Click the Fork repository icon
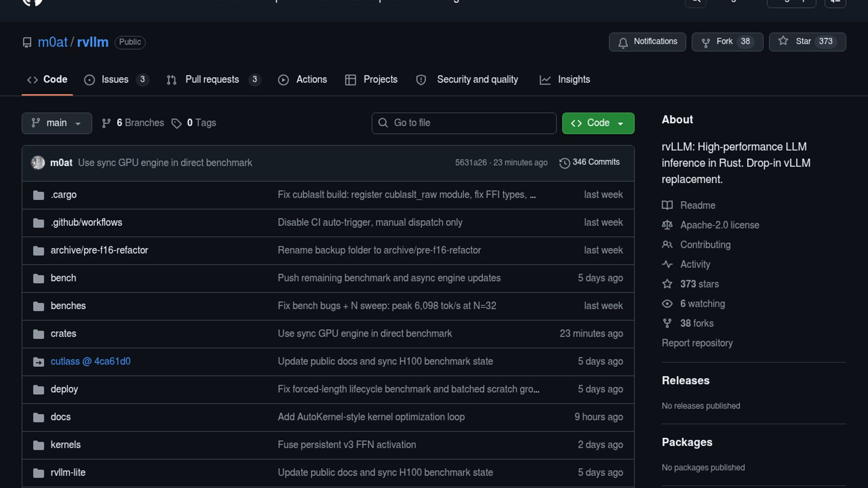868x488 pixels. point(705,42)
